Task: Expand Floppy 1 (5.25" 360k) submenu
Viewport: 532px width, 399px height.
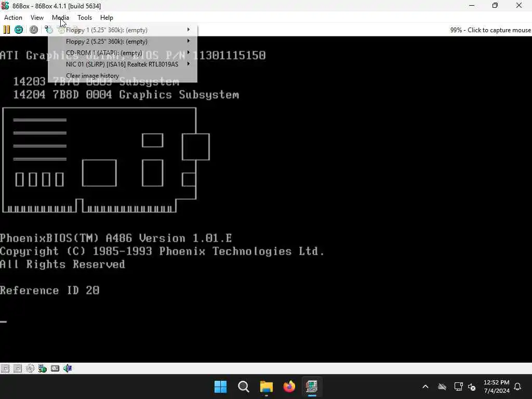Action: pyautogui.click(x=123, y=30)
